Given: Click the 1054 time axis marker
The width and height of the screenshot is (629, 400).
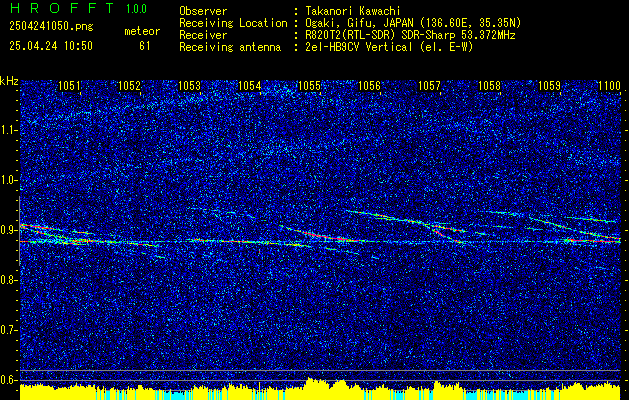Looking at the screenshot, I should click(x=249, y=85).
